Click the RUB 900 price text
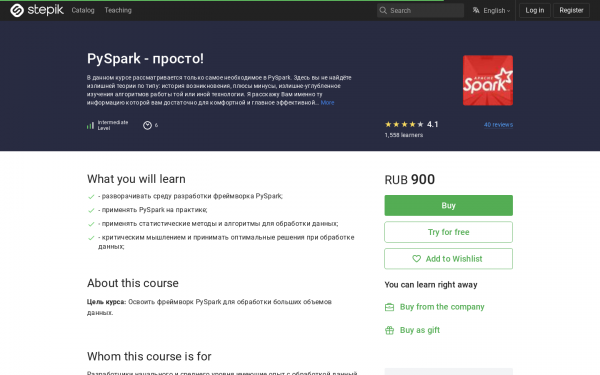Viewport: 600px width, 375px height. pos(409,179)
